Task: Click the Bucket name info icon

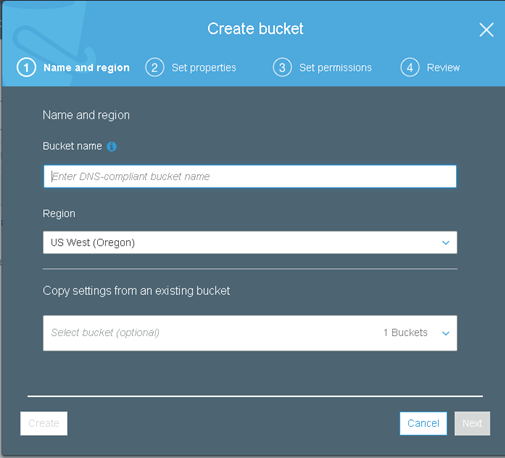Action: coord(112,146)
